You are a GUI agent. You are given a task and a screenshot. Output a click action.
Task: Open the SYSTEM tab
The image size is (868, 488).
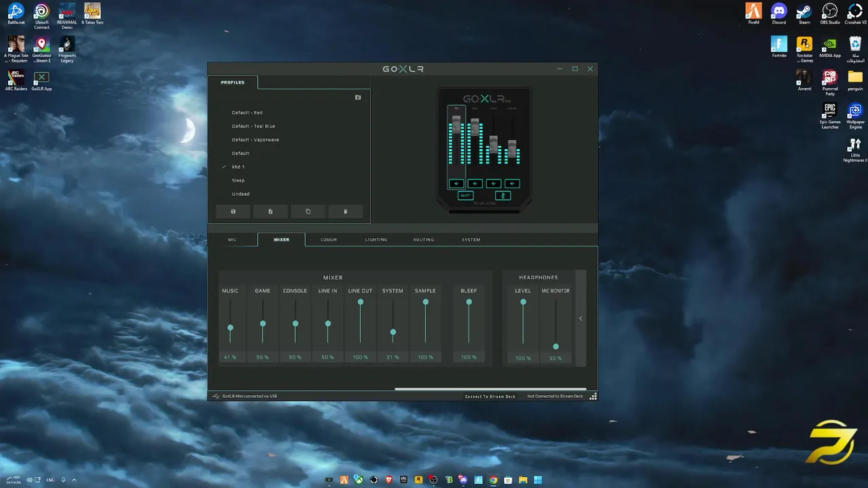tap(471, 239)
